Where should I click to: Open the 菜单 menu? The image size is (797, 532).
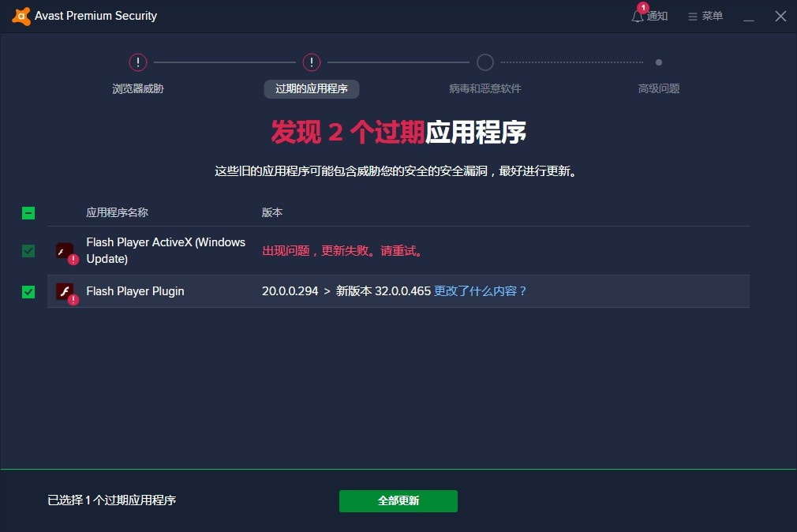[x=705, y=15]
